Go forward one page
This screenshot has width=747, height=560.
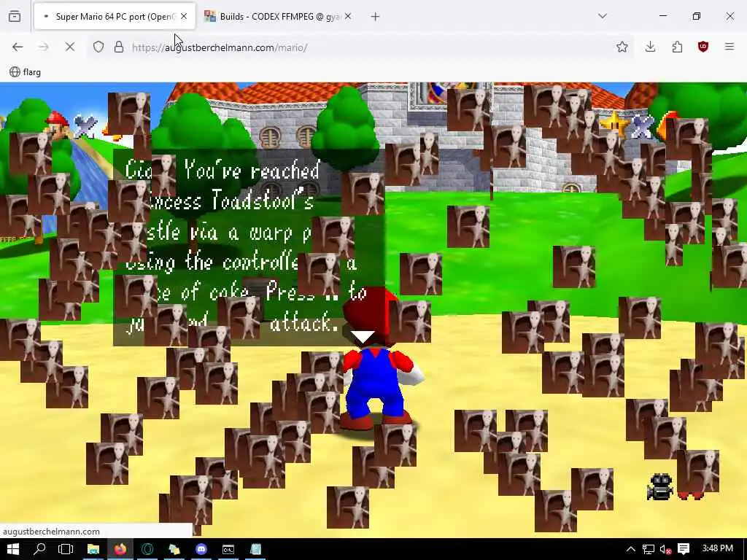44,47
